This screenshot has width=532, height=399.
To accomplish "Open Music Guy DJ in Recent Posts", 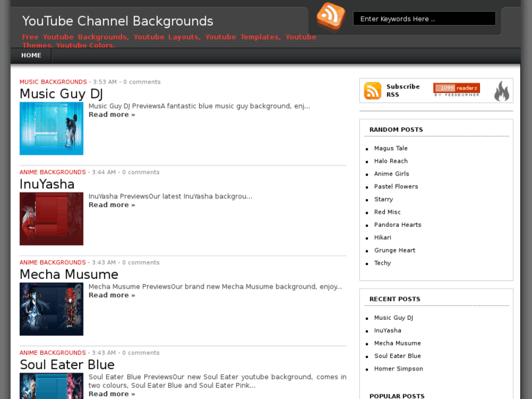I will coord(394,318).
